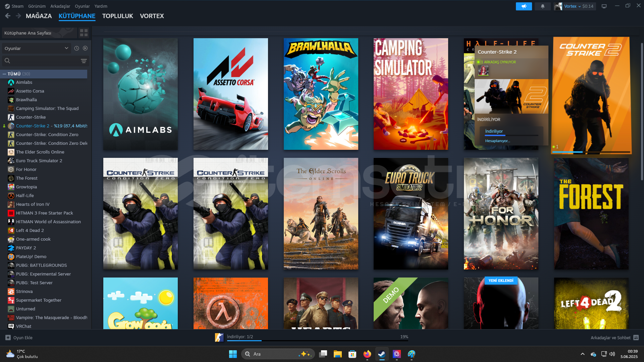Open the Oyunlar filter dropdown

point(37,48)
